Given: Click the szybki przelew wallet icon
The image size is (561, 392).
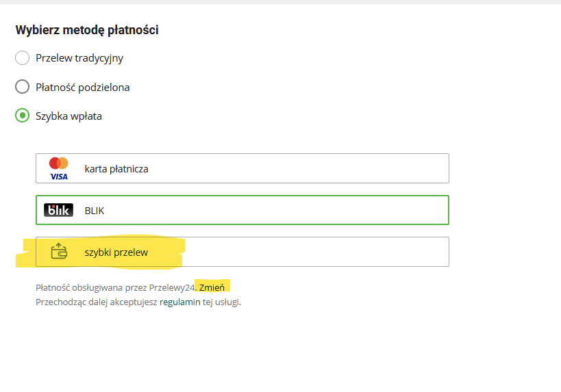Looking at the screenshot, I should coord(58,252).
